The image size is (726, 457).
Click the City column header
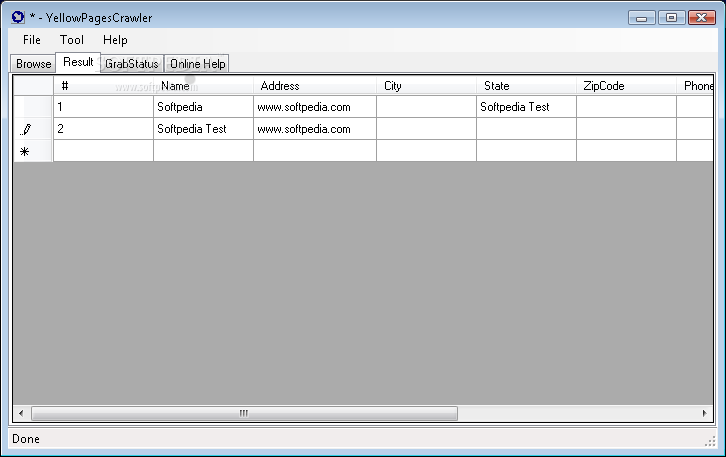click(426, 86)
